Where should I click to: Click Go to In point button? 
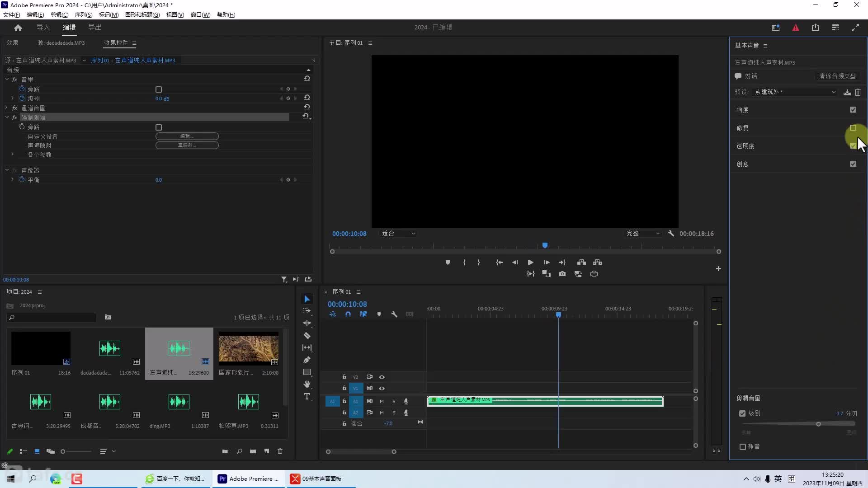499,263
